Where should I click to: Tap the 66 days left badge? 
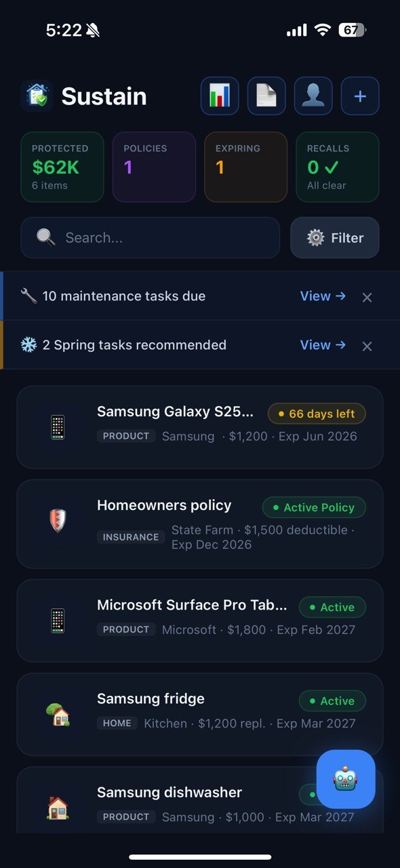coord(316,414)
